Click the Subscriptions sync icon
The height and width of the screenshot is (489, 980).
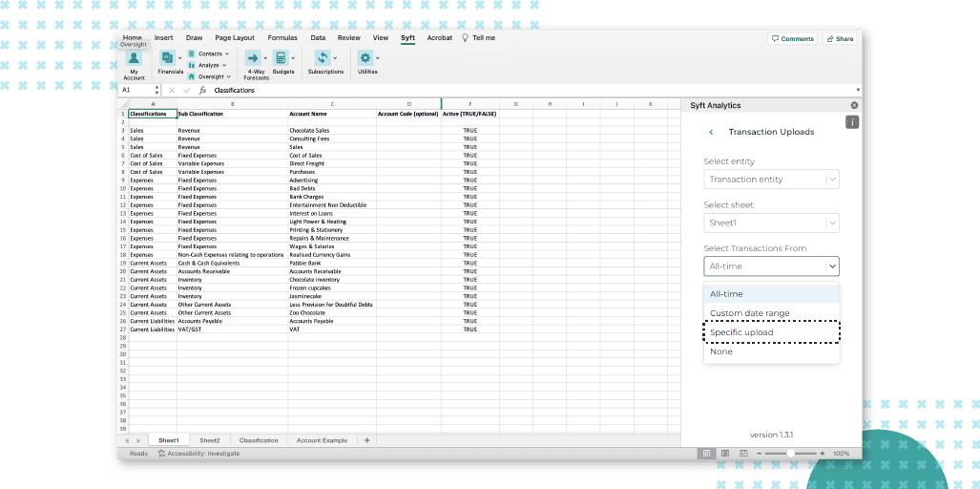(x=323, y=58)
